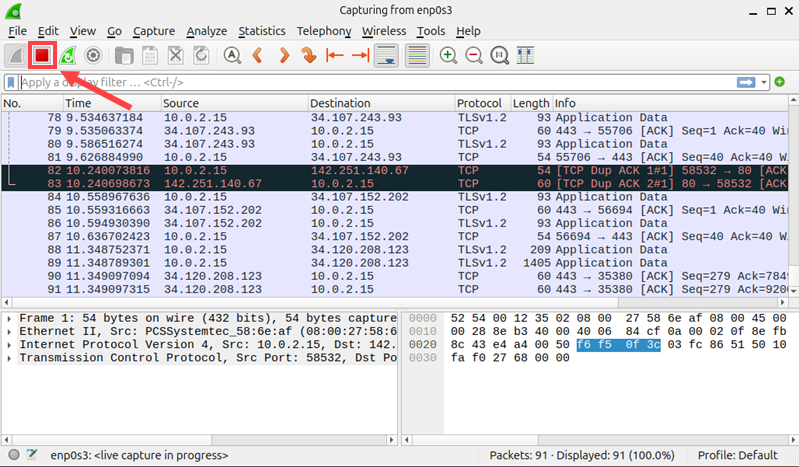Click the Profile: Default status entry
This screenshot has width=799, height=467.
737,455
